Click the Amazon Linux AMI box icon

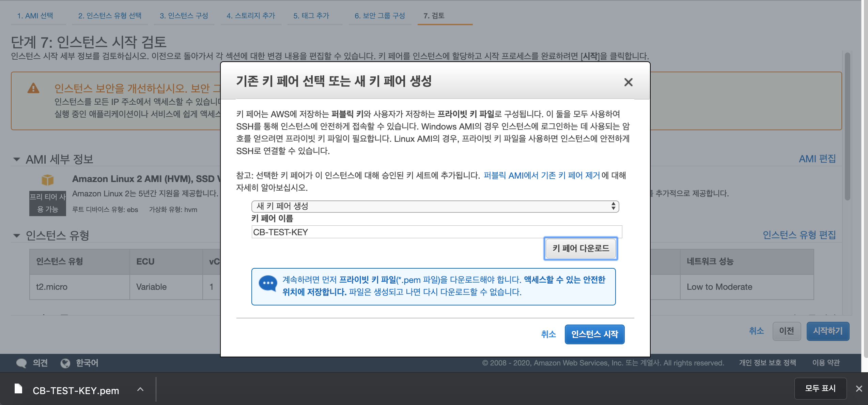click(48, 180)
